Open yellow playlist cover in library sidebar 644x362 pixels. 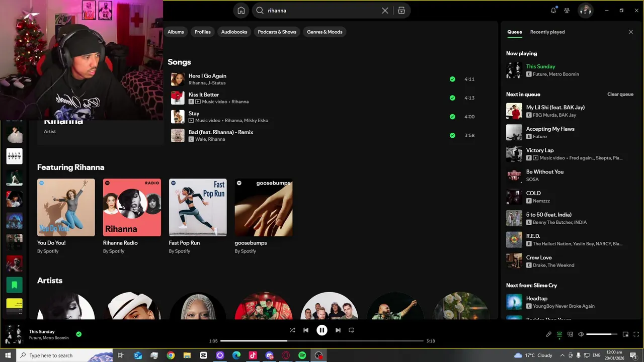coord(14,306)
